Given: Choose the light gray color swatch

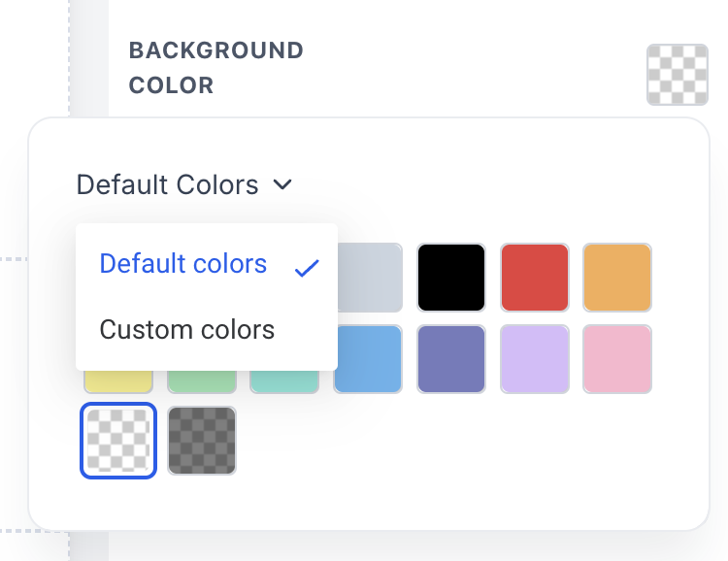Looking at the screenshot, I should pos(371,278).
